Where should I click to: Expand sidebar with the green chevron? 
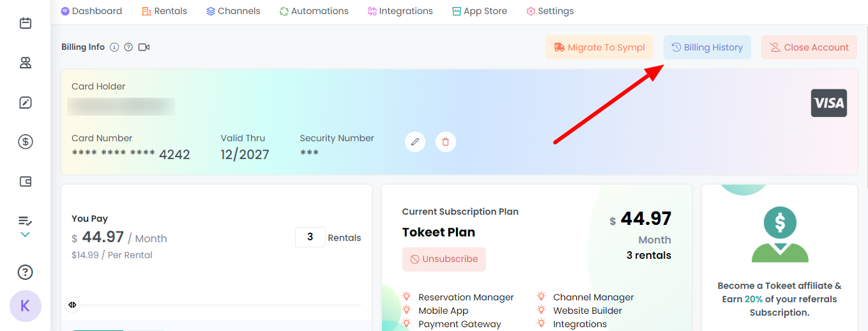26,235
